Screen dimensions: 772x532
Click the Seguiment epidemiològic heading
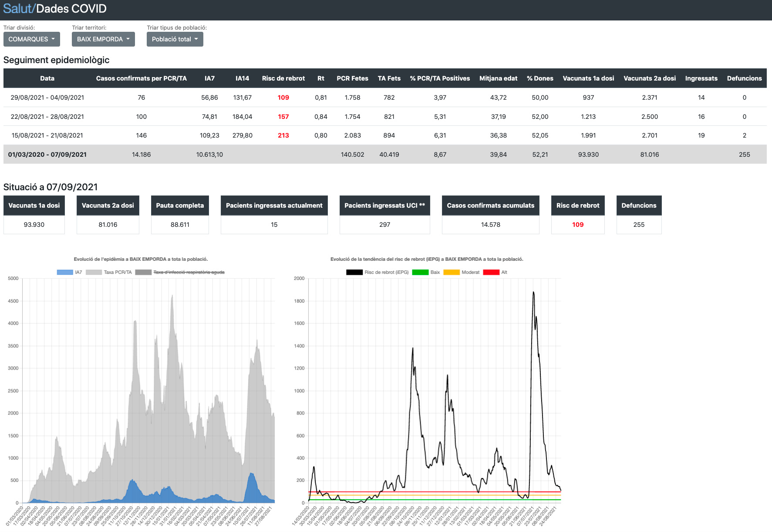point(57,60)
